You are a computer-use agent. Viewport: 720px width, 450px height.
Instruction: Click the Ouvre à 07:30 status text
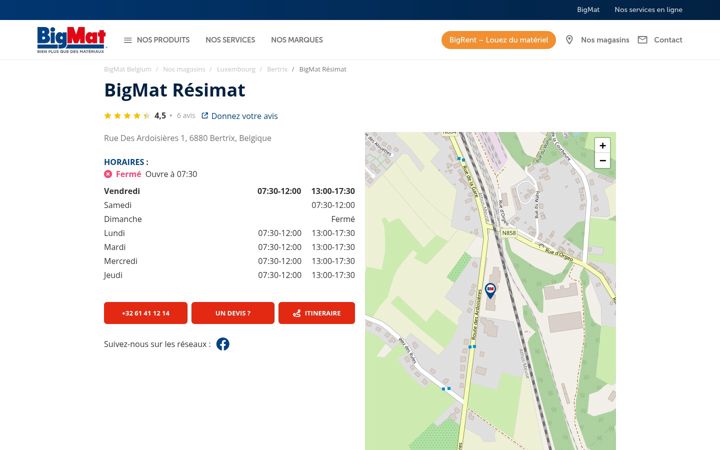pos(171,174)
